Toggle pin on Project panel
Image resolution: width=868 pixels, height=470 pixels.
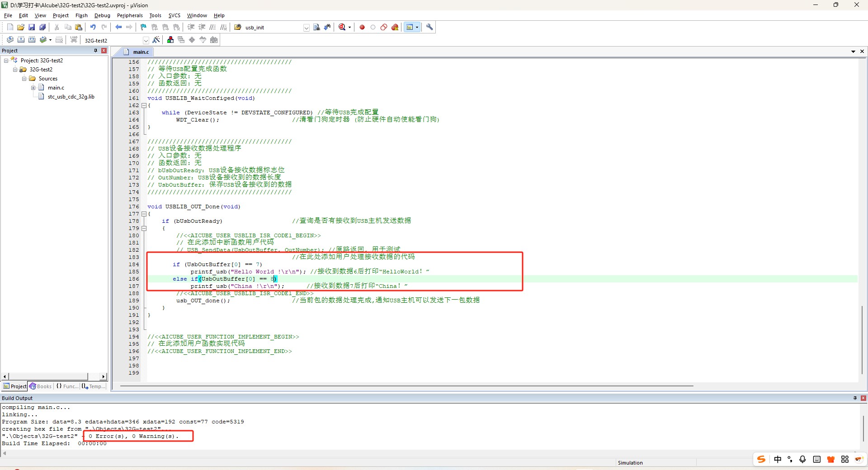95,51
